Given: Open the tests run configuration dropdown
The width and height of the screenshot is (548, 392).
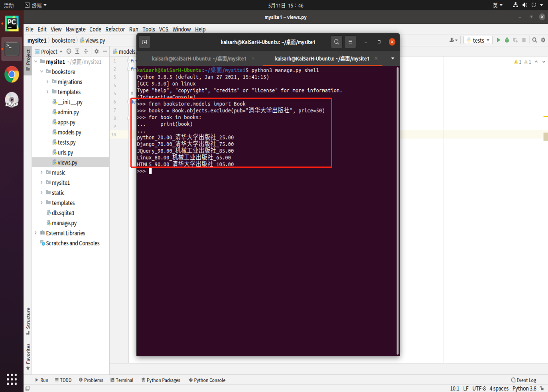Looking at the screenshot, I should 478,40.
